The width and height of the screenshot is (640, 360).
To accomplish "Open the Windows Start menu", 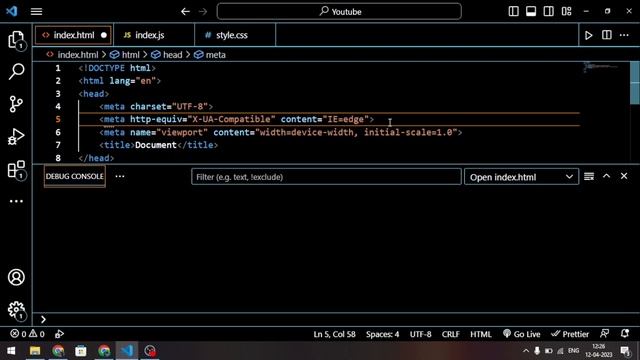I will [x=11, y=351].
